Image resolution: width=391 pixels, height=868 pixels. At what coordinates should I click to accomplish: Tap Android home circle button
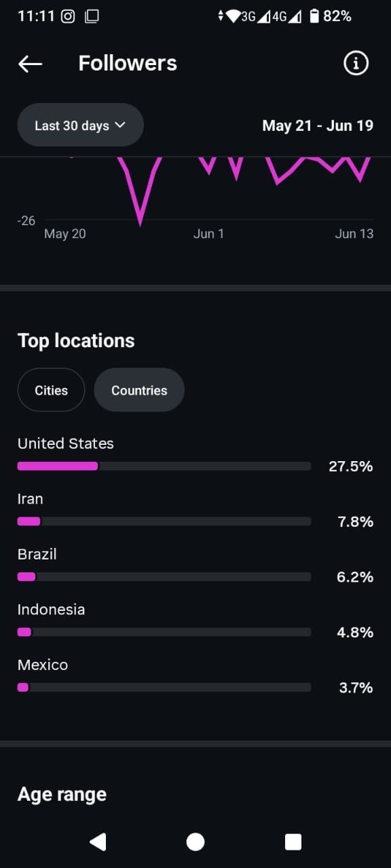click(195, 842)
